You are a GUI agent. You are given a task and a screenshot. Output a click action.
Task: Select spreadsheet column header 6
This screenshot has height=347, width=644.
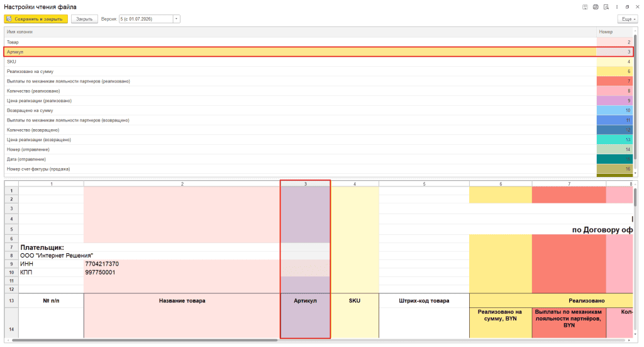pos(501,184)
